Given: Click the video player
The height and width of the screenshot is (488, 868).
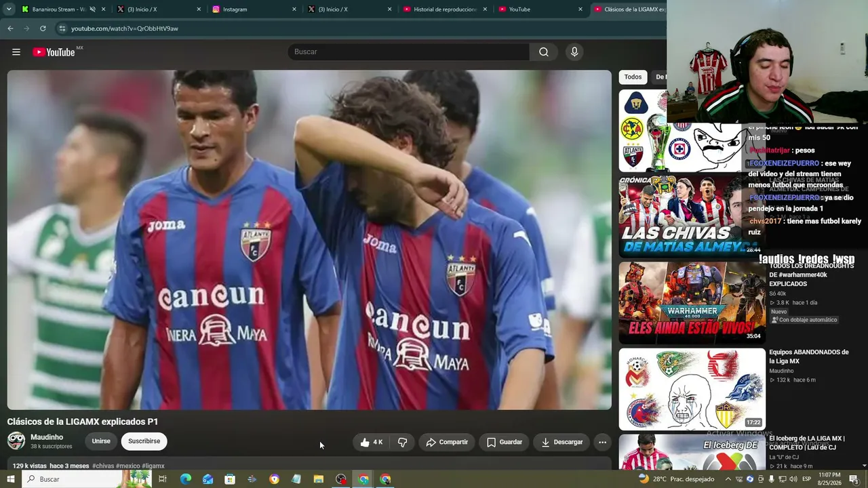Looking at the screenshot, I should pyautogui.click(x=309, y=240).
